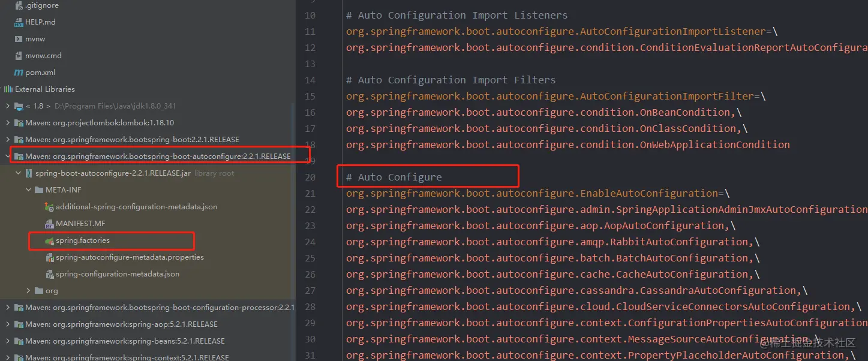Collapse the META-INF folder
This screenshot has width=868, height=361.
coord(29,190)
